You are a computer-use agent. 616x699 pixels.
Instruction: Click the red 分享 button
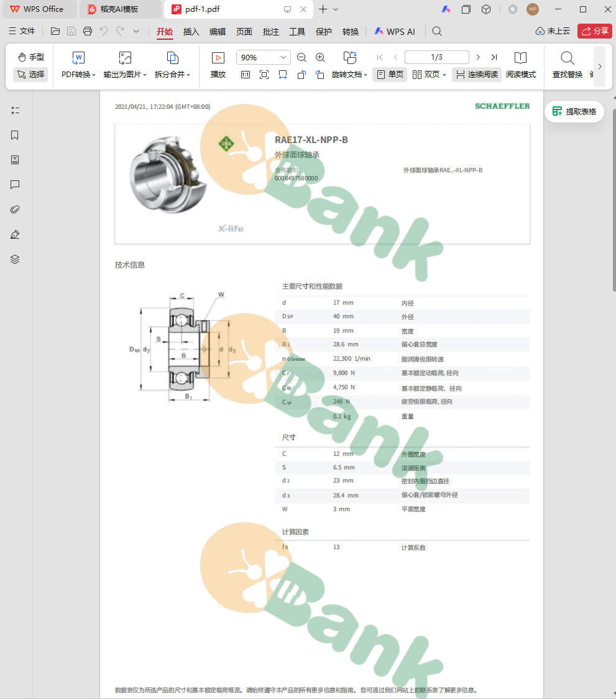pyautogui.click(x=595, y=31)
